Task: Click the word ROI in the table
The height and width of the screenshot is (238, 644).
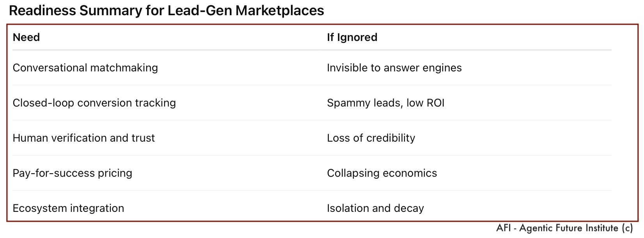Action: (435, 103)
